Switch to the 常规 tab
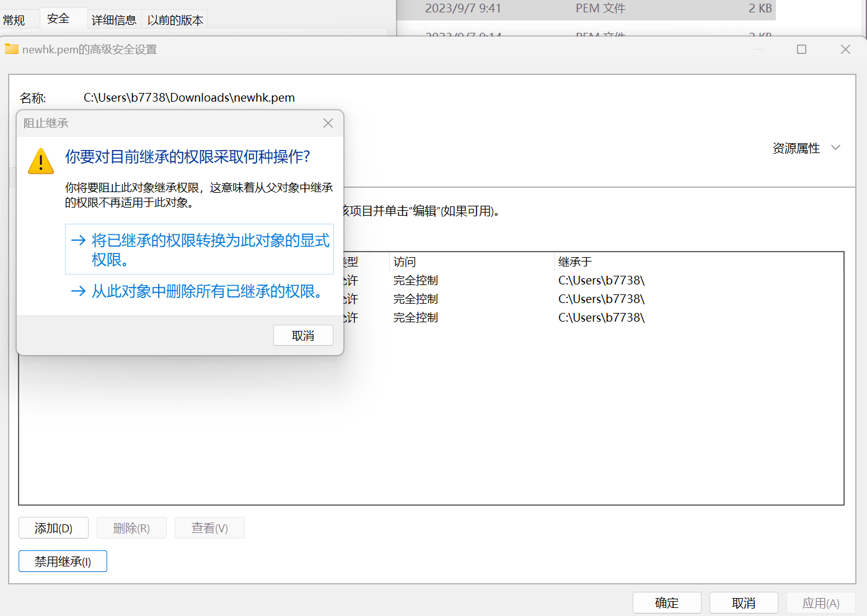The width and height of the screenshot is (867, 616). 15,19
